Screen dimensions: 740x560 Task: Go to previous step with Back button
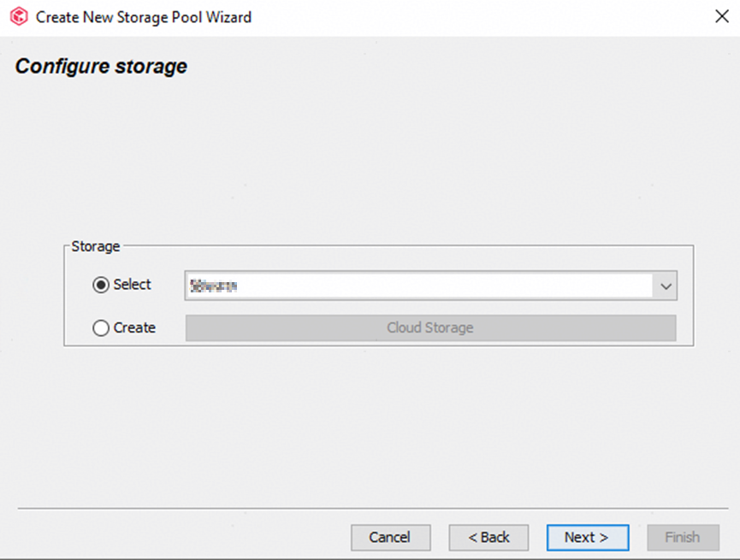(x=488, y=538)
